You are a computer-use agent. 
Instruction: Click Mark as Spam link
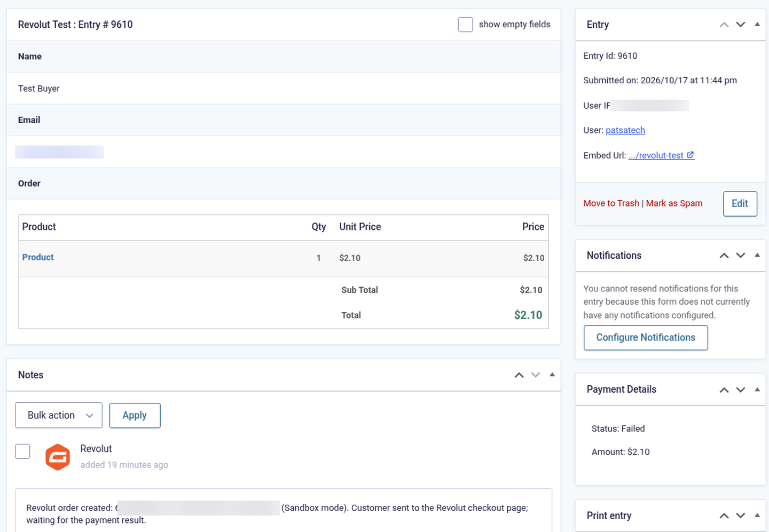674,203
